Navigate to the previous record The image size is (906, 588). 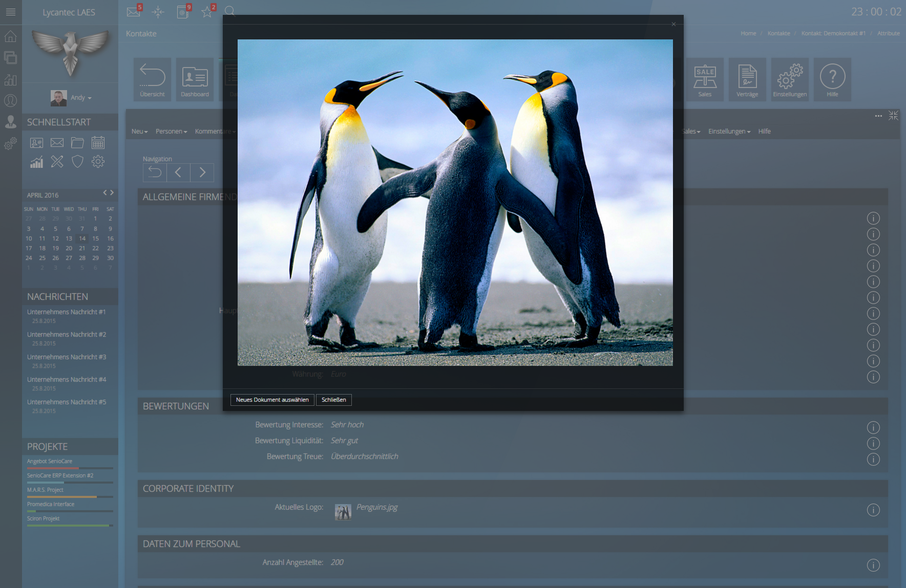pyautogui.click(x=178, y=172)
